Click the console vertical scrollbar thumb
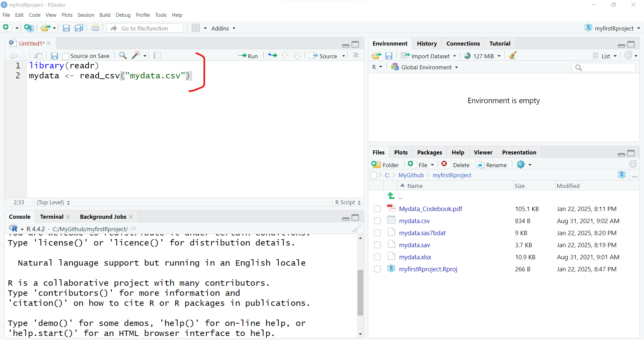 click(360, 292)
